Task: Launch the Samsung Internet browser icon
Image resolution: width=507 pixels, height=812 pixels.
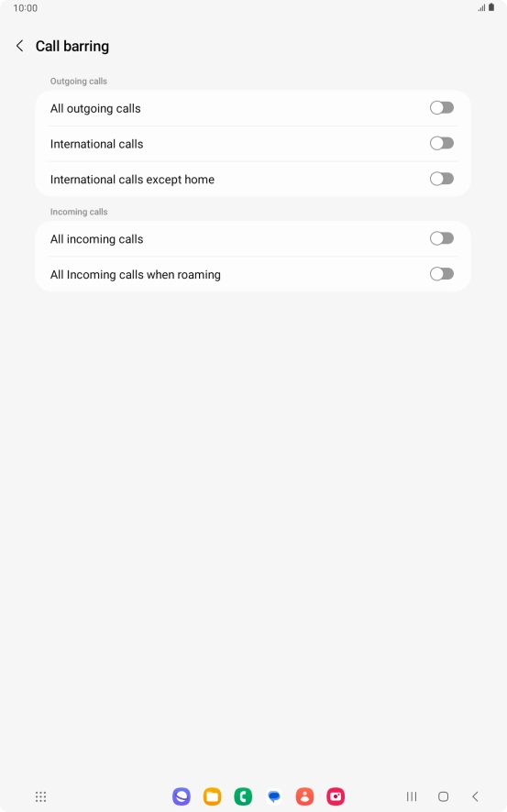Action: click(x=182, y=796)
